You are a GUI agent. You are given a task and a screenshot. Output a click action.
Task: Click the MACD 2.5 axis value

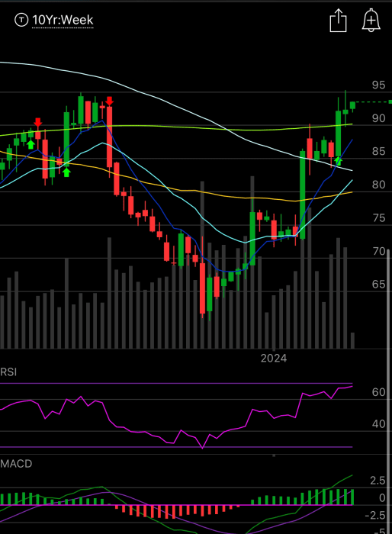coord(378,481)
